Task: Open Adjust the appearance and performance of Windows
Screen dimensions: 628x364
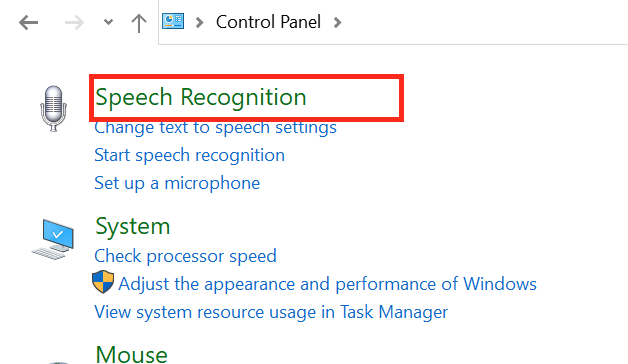Action: click(327, 284)
